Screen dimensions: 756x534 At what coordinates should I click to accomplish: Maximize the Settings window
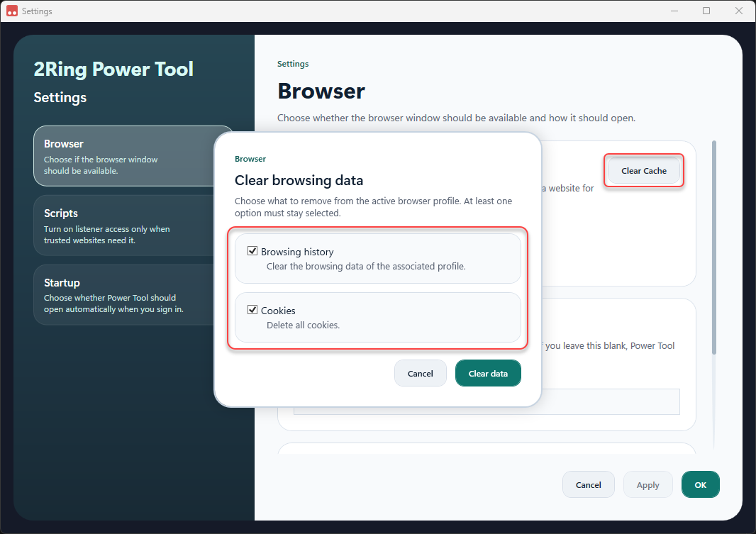pos(706,11)
